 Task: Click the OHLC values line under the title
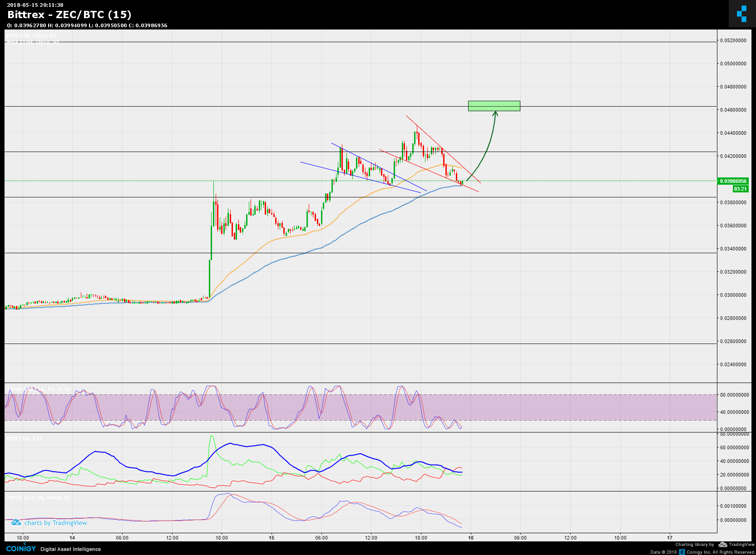tap(87, 25)
